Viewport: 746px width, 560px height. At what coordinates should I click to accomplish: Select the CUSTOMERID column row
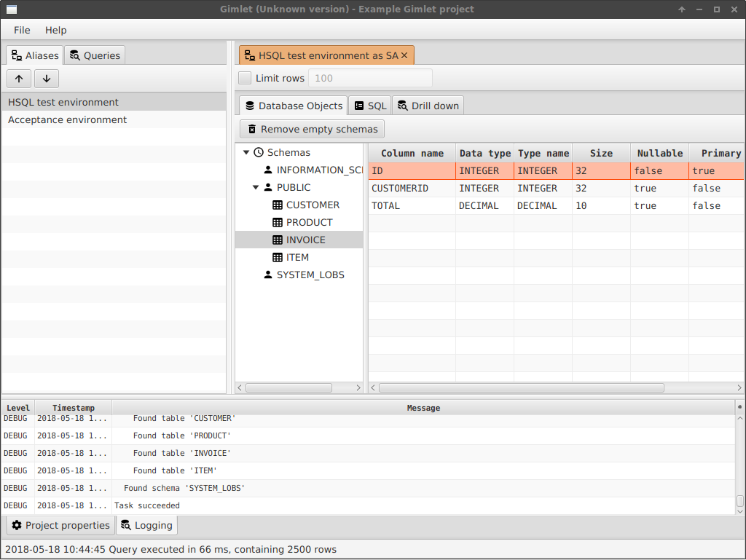(x=556, y=189)
